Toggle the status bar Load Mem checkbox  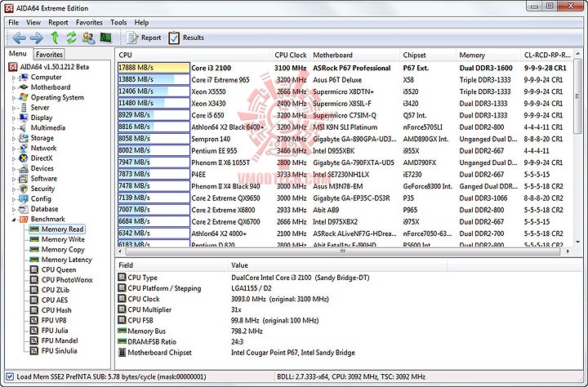[10, 376]
